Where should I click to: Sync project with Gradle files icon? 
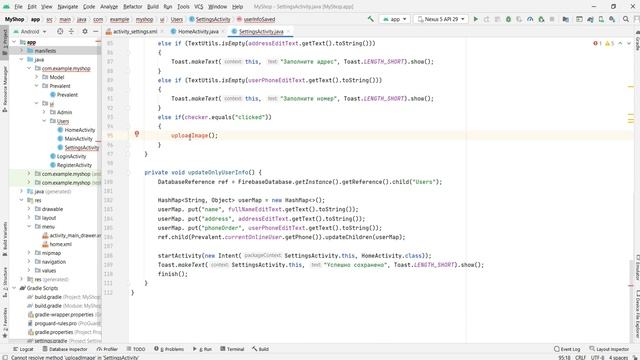pos(590,19)
